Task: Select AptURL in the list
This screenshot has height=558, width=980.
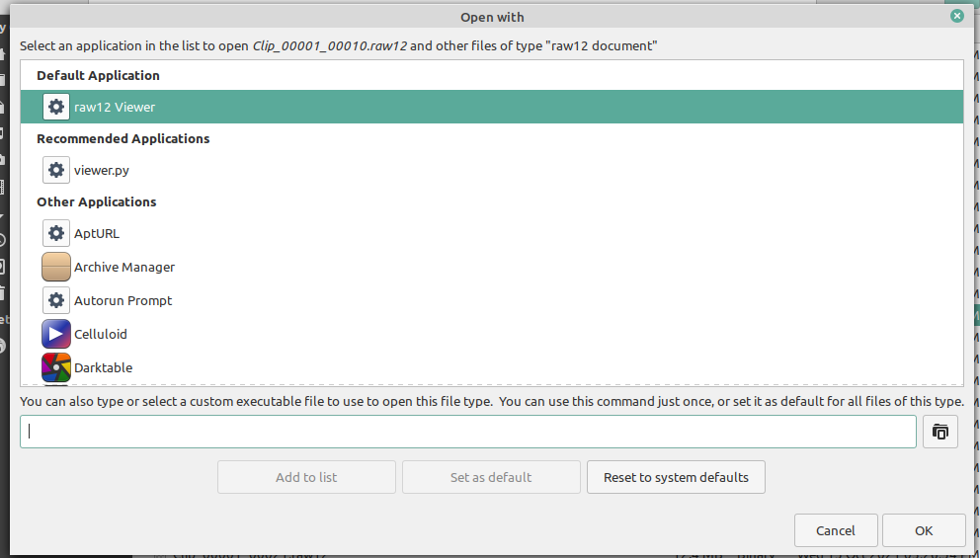Action: click(x=492, y=233)
